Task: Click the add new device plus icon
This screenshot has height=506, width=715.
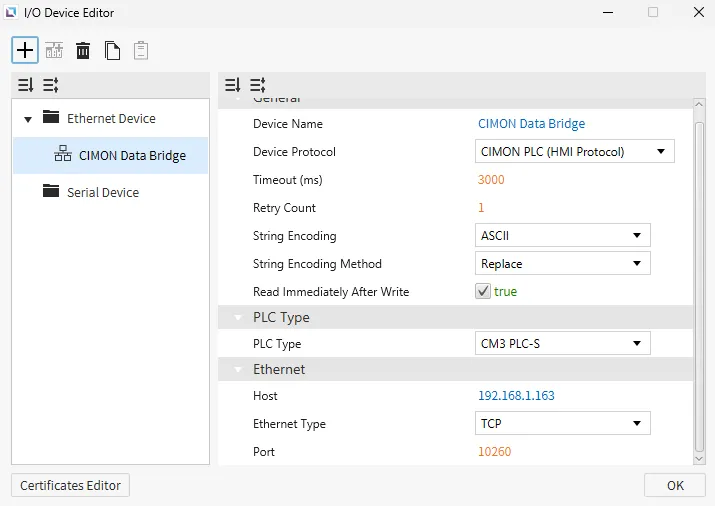Action: click(x=25, y=50)
